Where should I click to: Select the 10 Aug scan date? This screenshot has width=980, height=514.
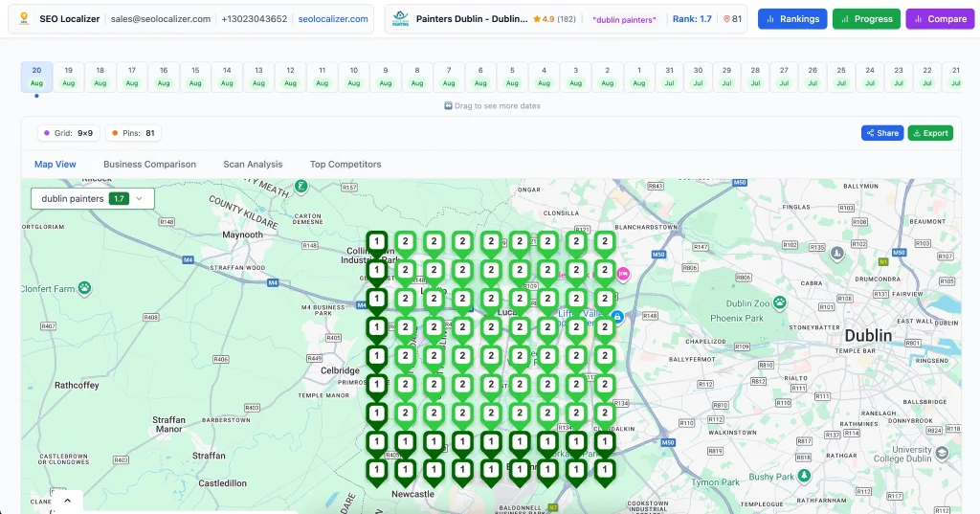tap(354, 77)
